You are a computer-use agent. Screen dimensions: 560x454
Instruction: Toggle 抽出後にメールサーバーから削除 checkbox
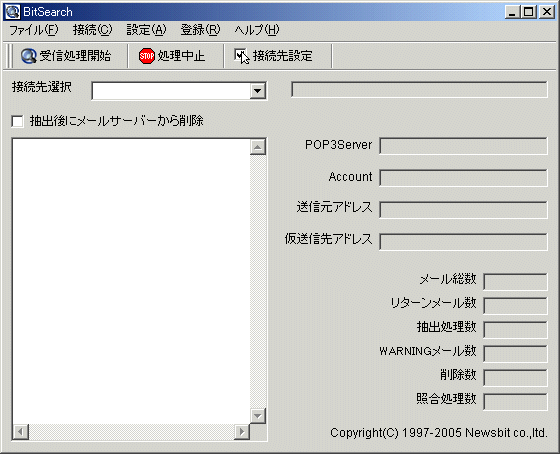pyautogui.click(x=18, y=121)
